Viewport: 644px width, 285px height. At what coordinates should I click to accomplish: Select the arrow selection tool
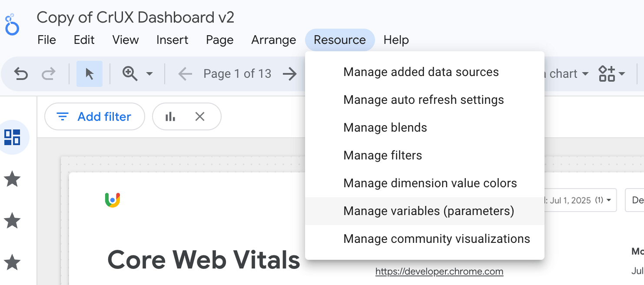click(x=89, y=73)
